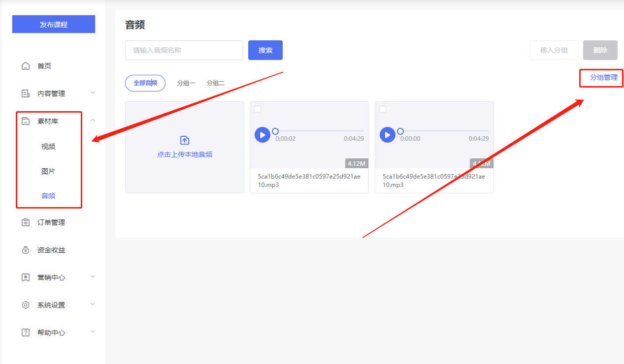Expand the 营销中心 submenu arrow
Image resolution: width=624 pixels, height=364 pixels.
93,276
